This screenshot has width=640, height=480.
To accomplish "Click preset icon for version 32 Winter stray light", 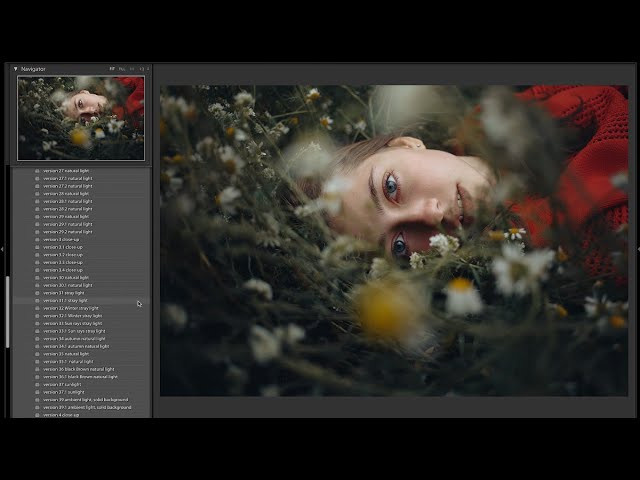I will point(37,308).
